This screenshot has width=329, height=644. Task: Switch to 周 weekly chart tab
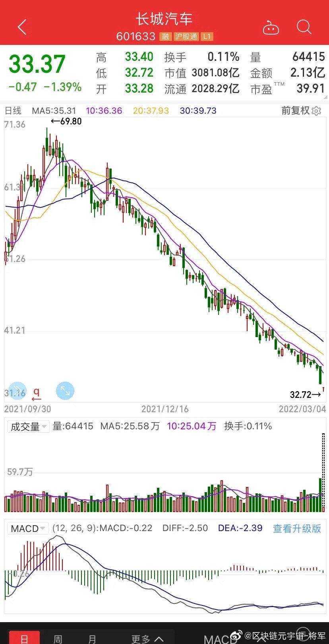58,638
